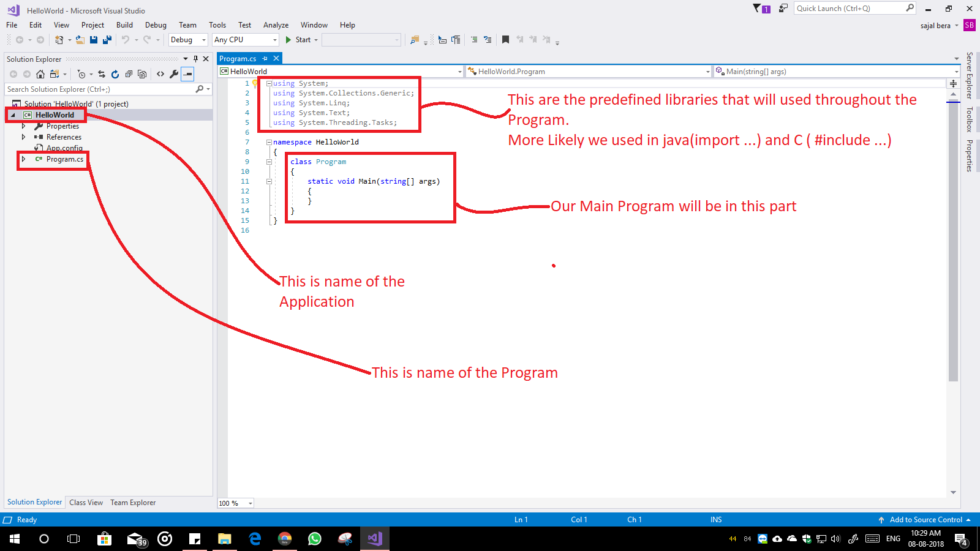Sync Solution Explorer with active document
The height and width of the screenshot is (551, 980).
click(x=102, y=74)
